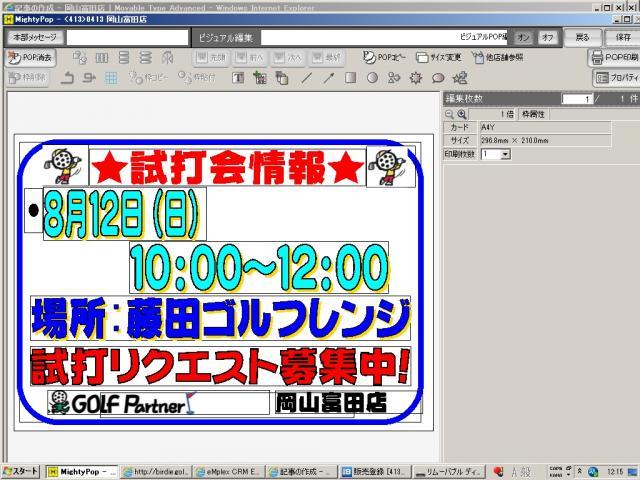
Task: Click the 前へ previous page button
Action: [249, 58]
